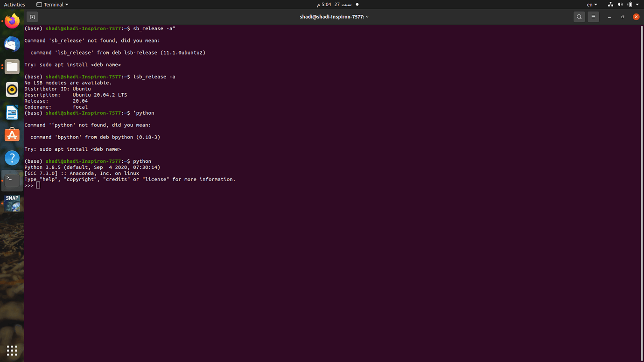Open the terminal hamburger menu

593,16
